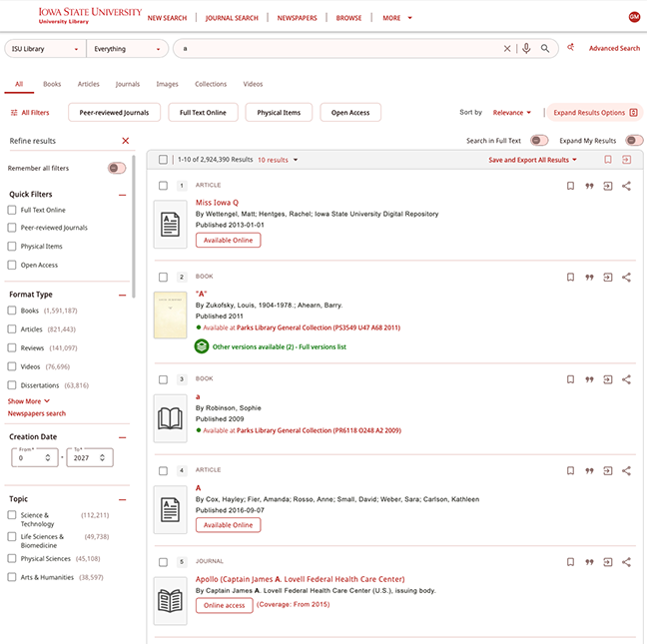Viewport: 647px width, 644px height.
Task: Click the Peer-reviewed Journals filter button
Action: tap(114, 112)
